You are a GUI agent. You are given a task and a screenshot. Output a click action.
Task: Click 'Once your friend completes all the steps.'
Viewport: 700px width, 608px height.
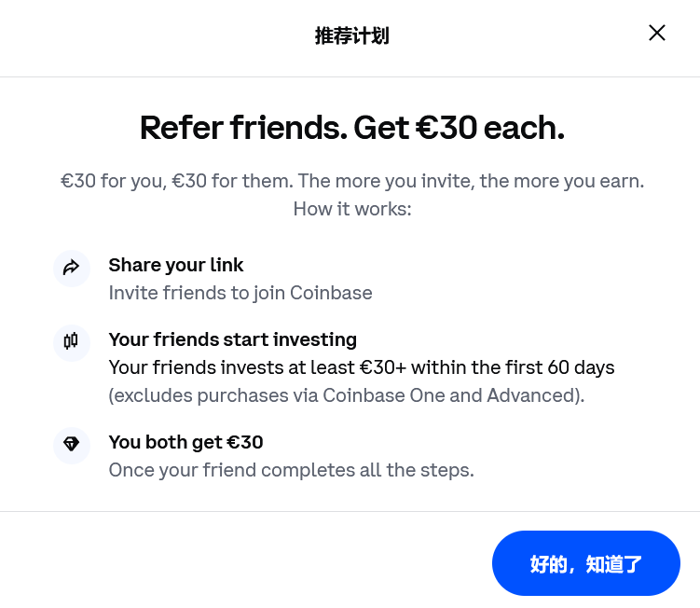pos(291,470)
